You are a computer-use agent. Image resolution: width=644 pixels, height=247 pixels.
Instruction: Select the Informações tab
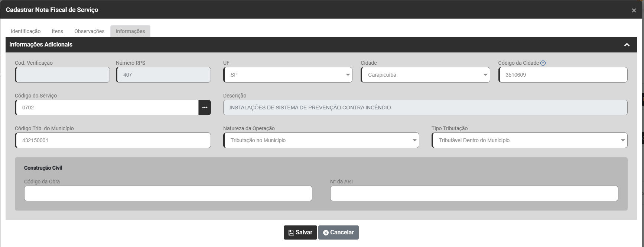[130, 31]
